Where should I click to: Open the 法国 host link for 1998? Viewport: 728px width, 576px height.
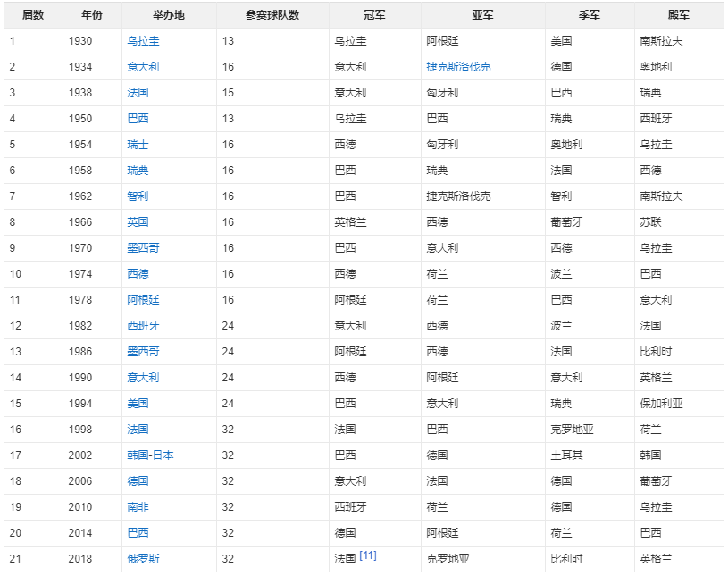coord(138,430)
